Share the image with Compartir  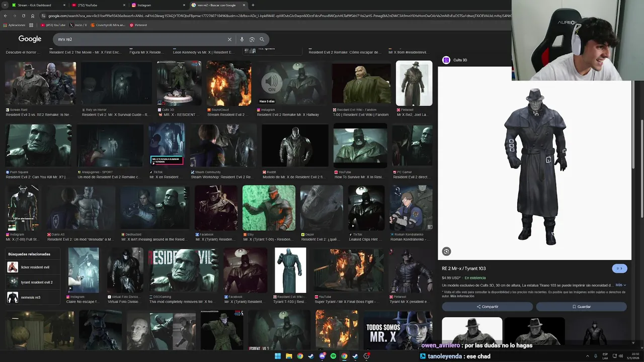tap(487, 307)
